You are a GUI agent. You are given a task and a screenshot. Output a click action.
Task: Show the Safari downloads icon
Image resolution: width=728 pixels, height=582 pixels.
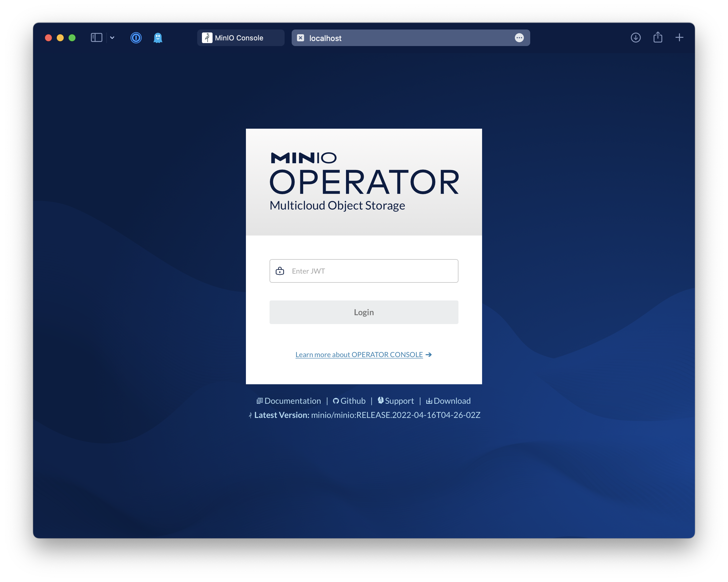pos(635,37)
